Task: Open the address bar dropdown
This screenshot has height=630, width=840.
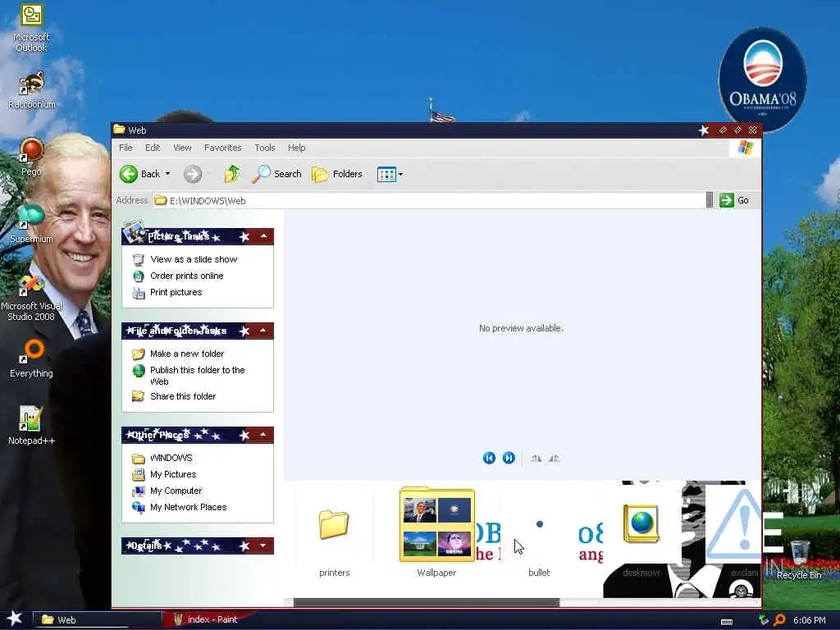Action: click(x=710, y=200)
